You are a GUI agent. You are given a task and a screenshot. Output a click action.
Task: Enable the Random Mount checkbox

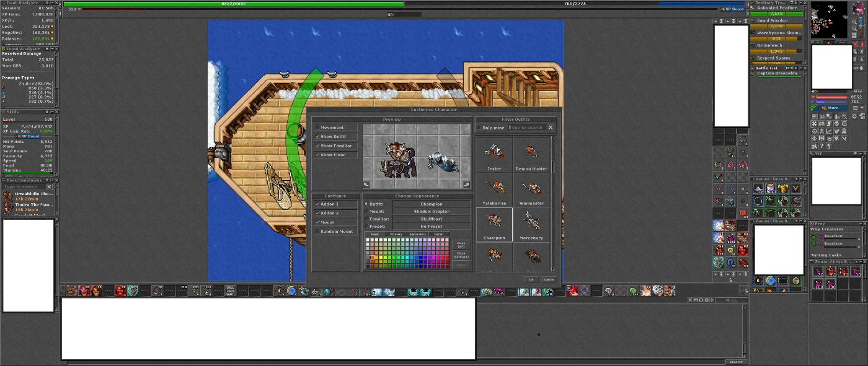317,232
